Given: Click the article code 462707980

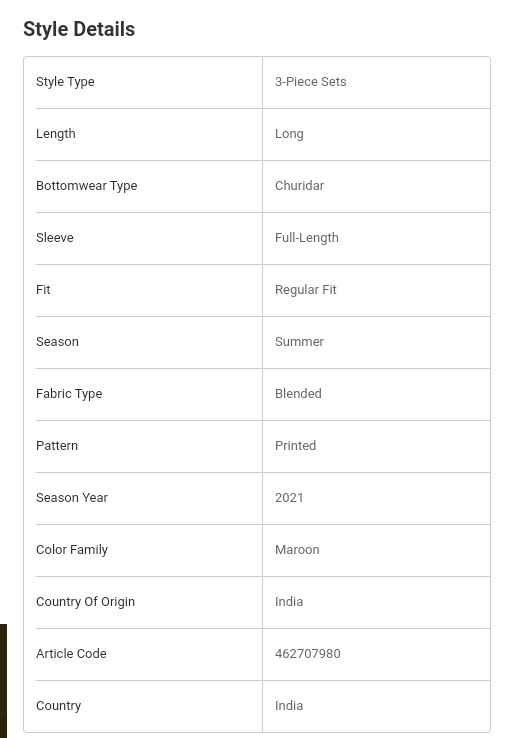Looking at the screenshot, I should click(308, 654).
